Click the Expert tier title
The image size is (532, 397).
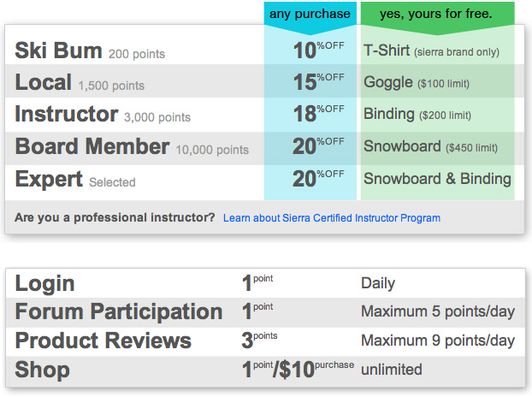point(49,179)
